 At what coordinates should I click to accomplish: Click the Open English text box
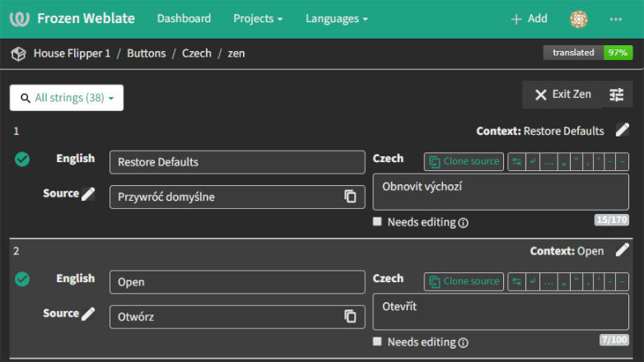[x=237, y=282]
